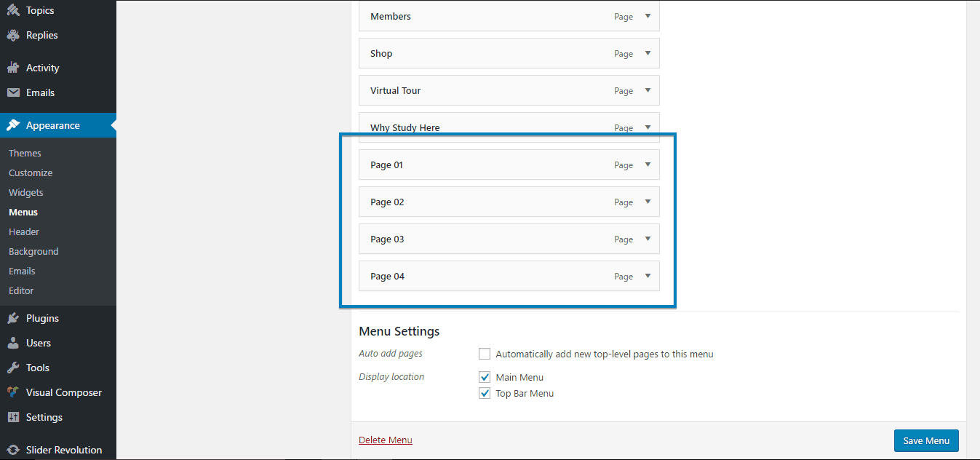This screenshot has height=460, width=980.
Task: Enable automatically add new top-level pages
Action: point(485,354)
